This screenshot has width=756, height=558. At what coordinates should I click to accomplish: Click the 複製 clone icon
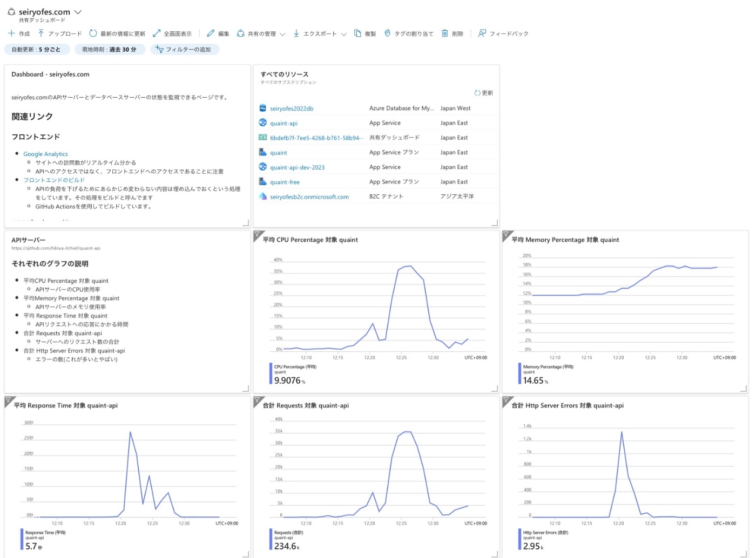357,33
